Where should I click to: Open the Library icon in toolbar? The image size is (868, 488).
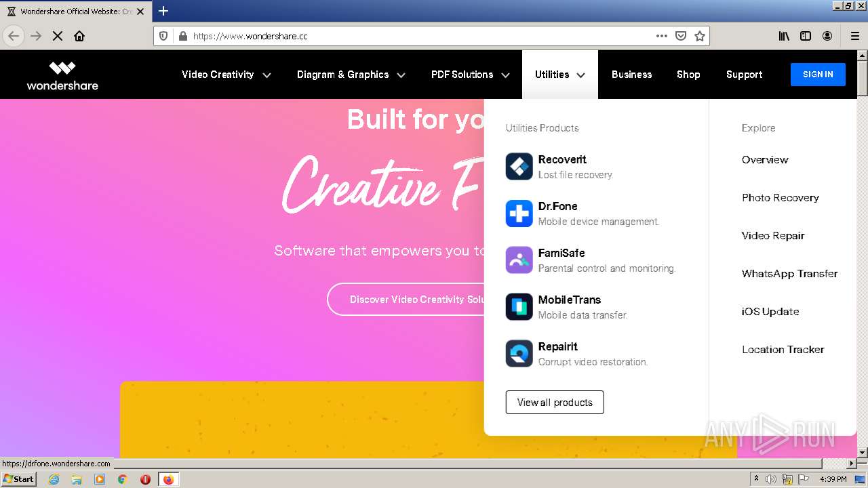click(x=784, y=36)
